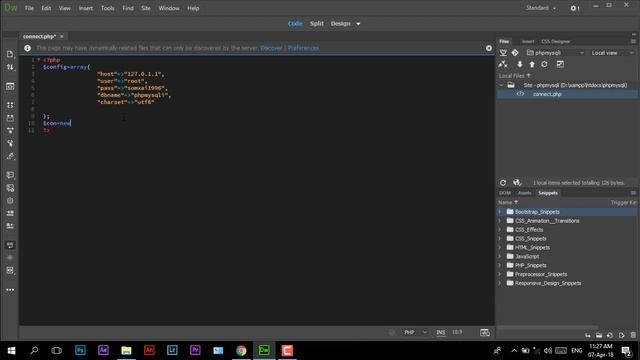Click the Windows Start button
Screen dimensions: 640x360
pos(11,350)
